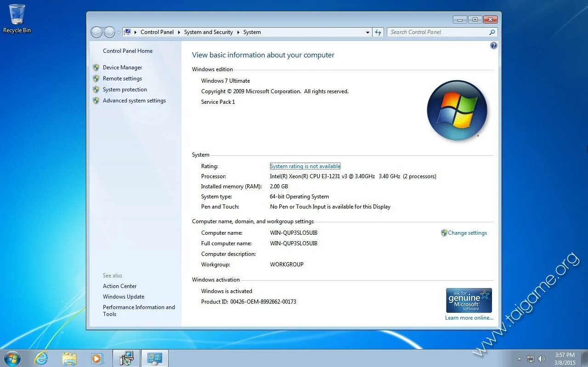Open the Recycle Bin desktop icon
Screen dimensions: 588x367
(17, 19)
